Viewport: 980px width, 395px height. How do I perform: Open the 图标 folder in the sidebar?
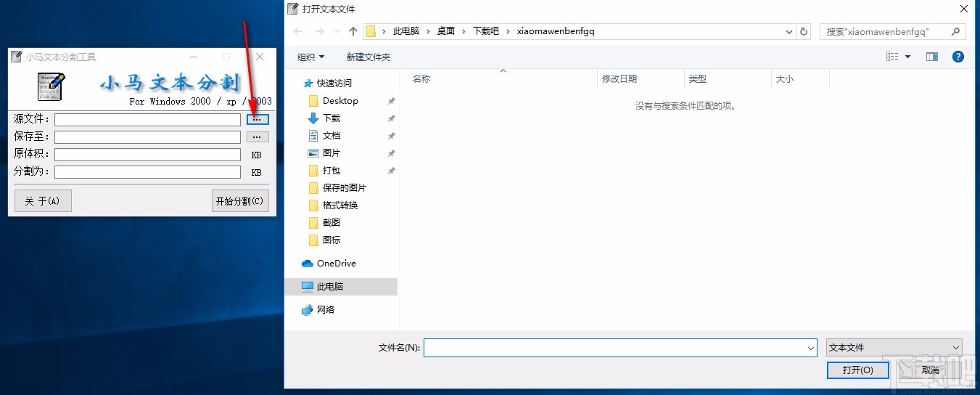(x=332, y=240)
